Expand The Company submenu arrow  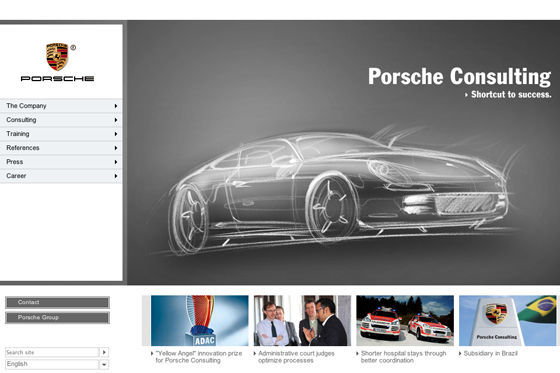116,106
